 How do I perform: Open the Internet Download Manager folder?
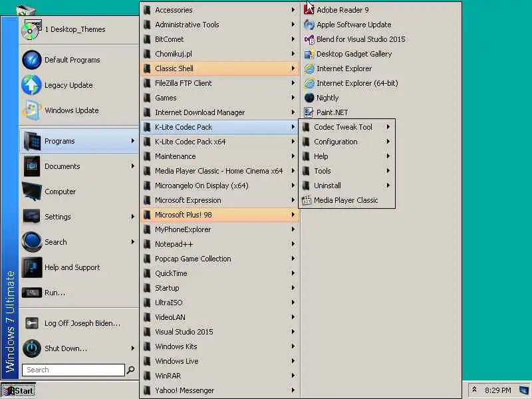tap(219, 112)
